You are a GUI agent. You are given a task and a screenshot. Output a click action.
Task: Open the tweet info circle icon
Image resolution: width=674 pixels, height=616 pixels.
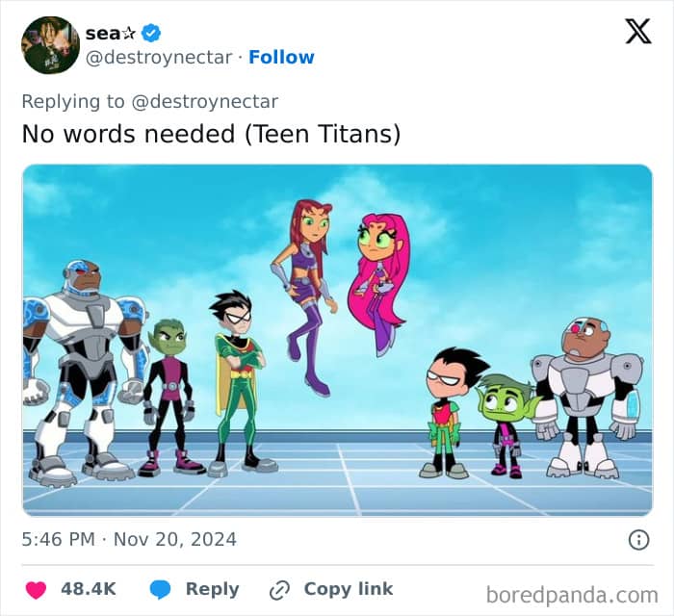638,540
